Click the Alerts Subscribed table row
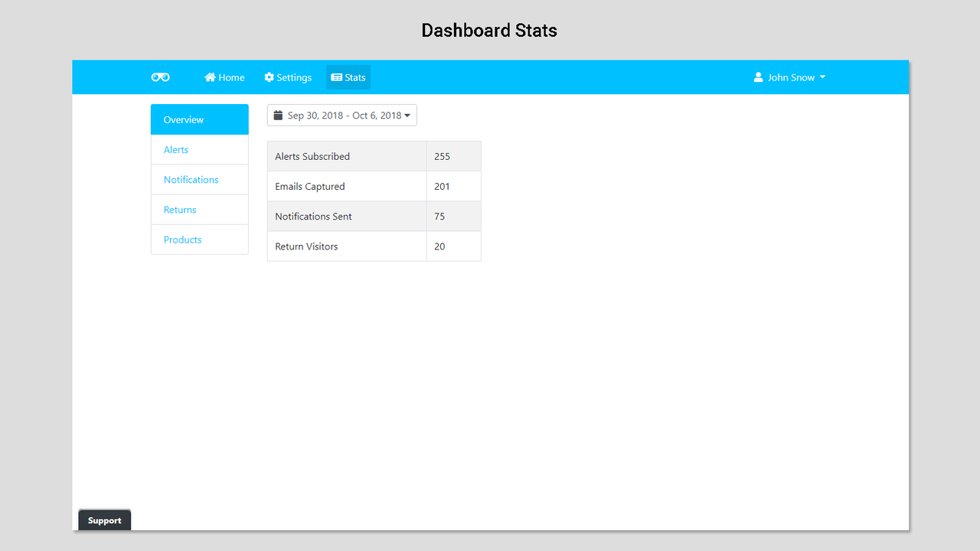The width and height of the screenshot is (980, 551). (x=347, y=156)
